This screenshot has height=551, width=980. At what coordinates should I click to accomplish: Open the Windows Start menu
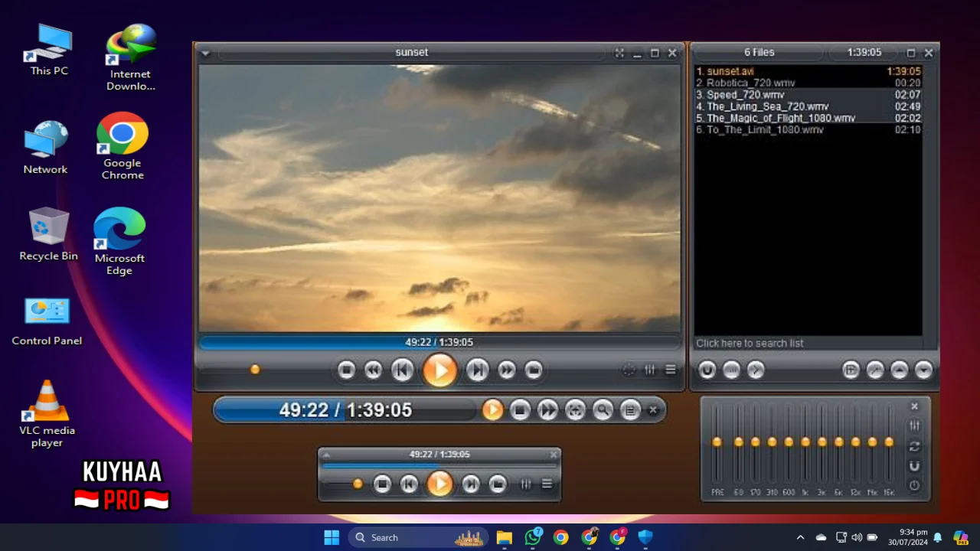332,537
